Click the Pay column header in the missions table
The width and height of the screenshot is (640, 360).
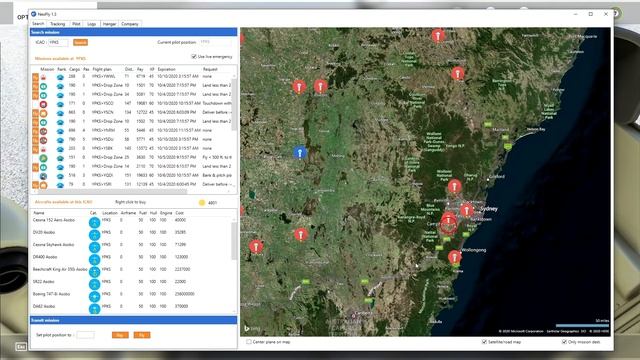point(140,69)
